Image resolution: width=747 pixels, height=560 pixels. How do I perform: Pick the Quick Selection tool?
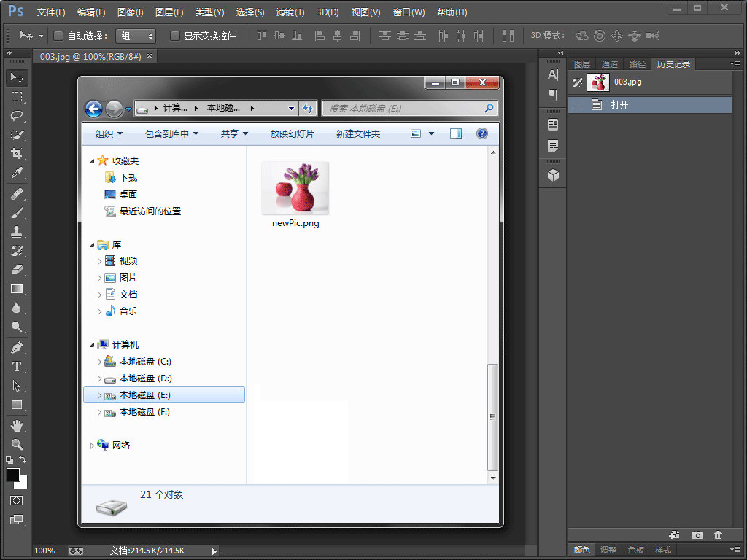click(17, 135)
